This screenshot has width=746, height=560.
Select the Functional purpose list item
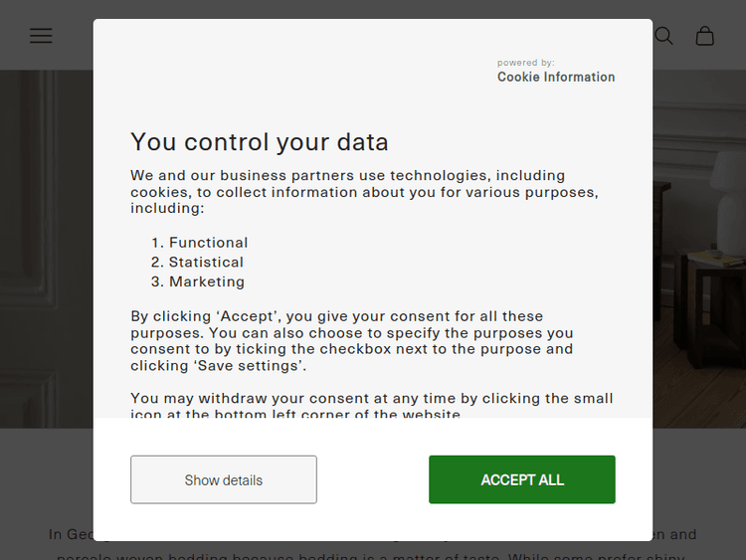pyautogui.click(x=208, y=243)
